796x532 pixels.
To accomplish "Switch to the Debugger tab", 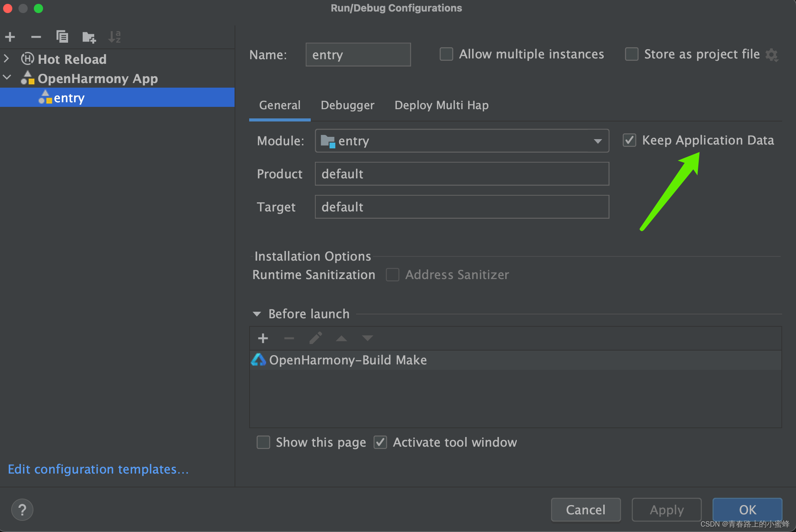I will tap(347, 105).
